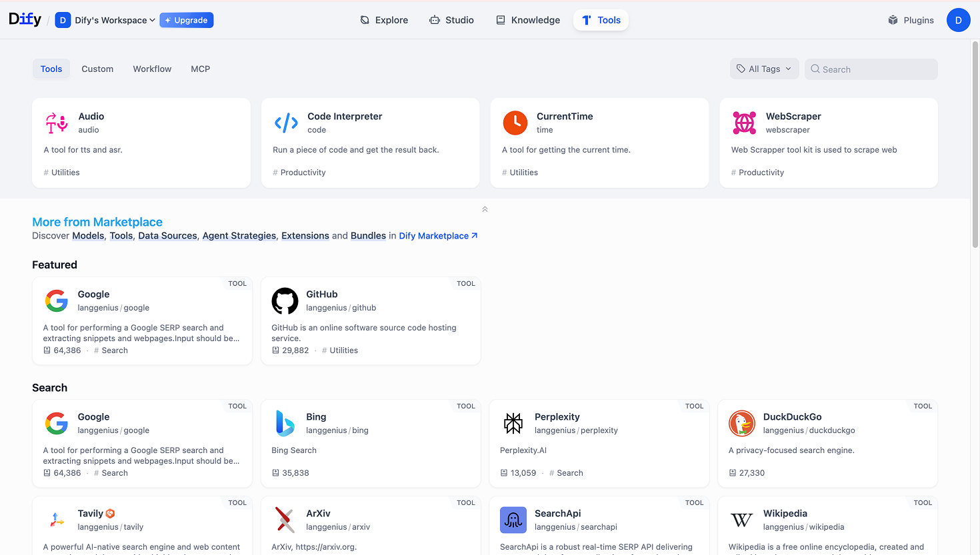Click the SearchApi icon
This screenshot has width=980, height=555.
pos(513,520)
